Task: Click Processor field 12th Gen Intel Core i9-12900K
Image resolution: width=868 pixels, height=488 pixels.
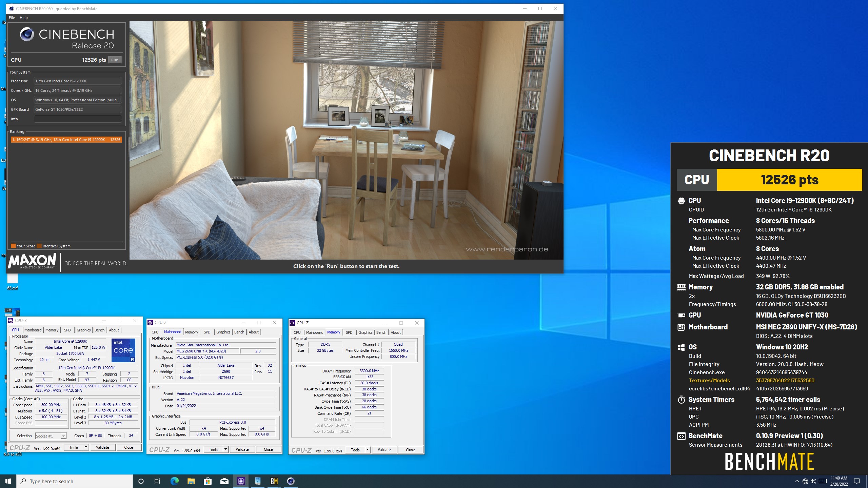Action: [x=78, y=81]
